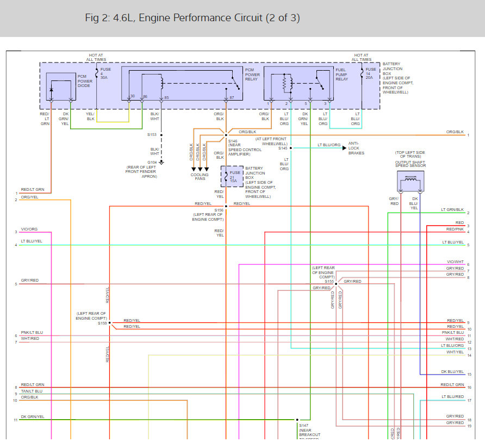485x448 pixels.
Task: Click the Fuel Pump Relay switch contact
Action: click(x=320, y=83)
